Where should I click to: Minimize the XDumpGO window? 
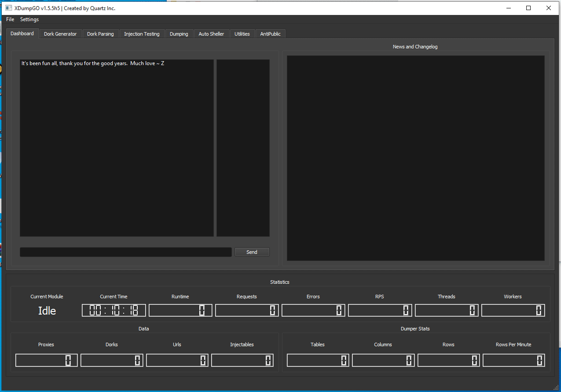coord(509,8)
